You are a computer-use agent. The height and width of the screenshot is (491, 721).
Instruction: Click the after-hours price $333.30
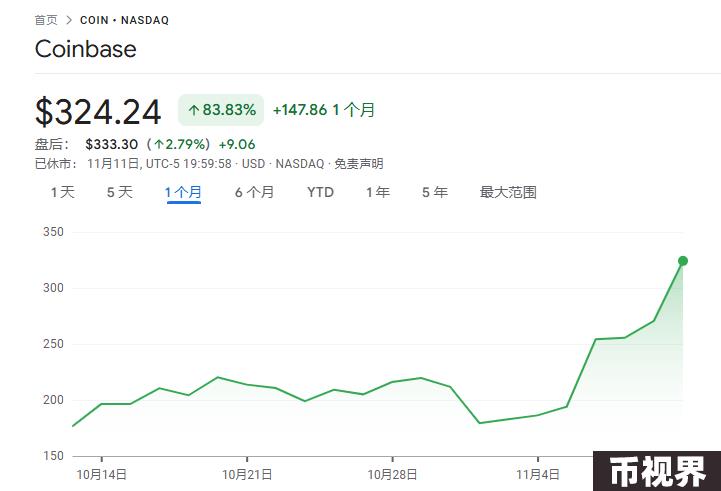pyautogui.click(x=112, y=144)
